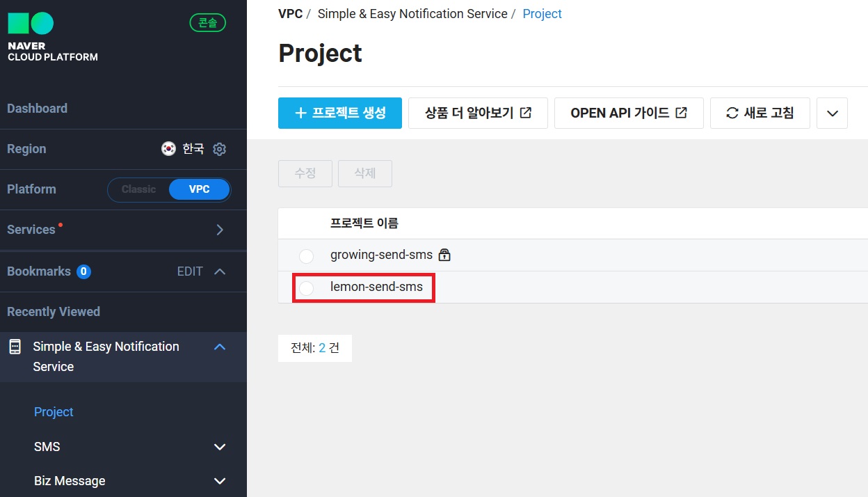Expand the Biz Message submenu
This screenshot has width=868, height=497.
(x=220, y=481)
